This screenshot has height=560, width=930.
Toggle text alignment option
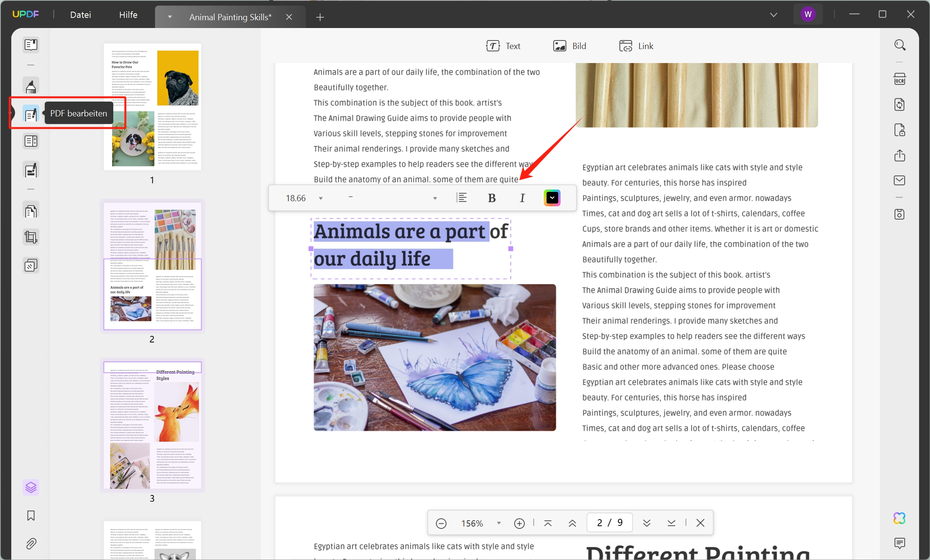tap(463, 198)
